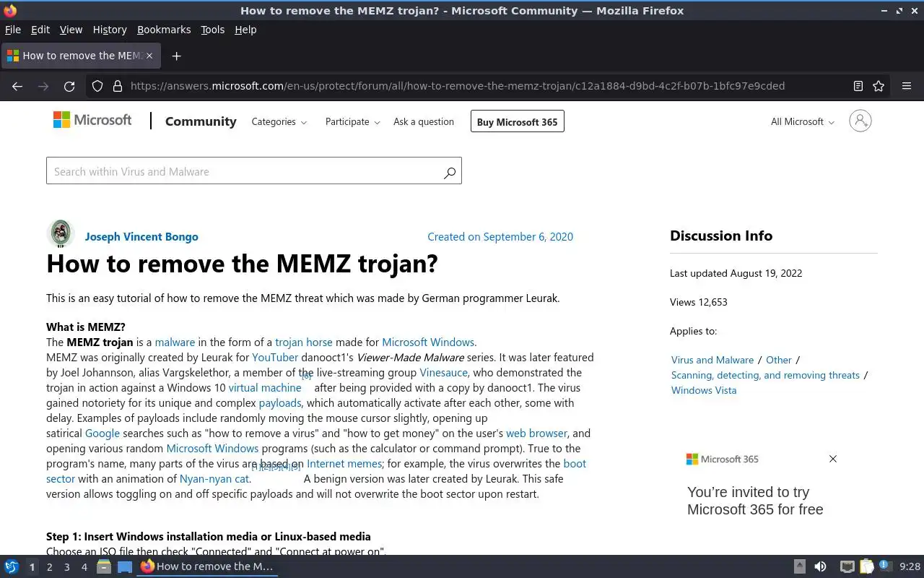
Task: Click Ask a question link
Action: click(x=424, y=121)
